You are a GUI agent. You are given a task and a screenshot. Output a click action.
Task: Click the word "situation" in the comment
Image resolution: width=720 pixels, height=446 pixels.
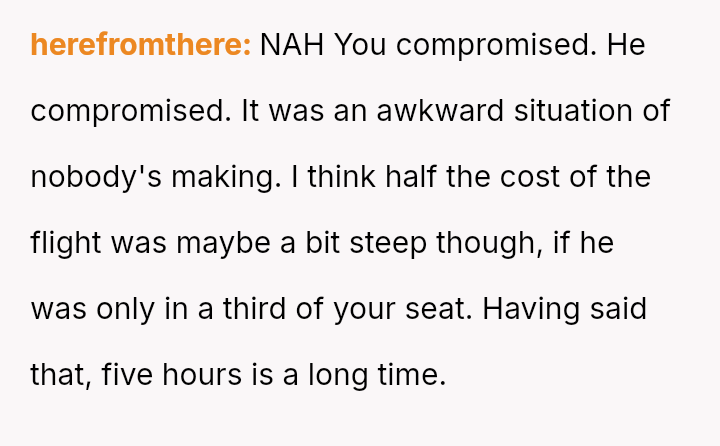[573, 111]
